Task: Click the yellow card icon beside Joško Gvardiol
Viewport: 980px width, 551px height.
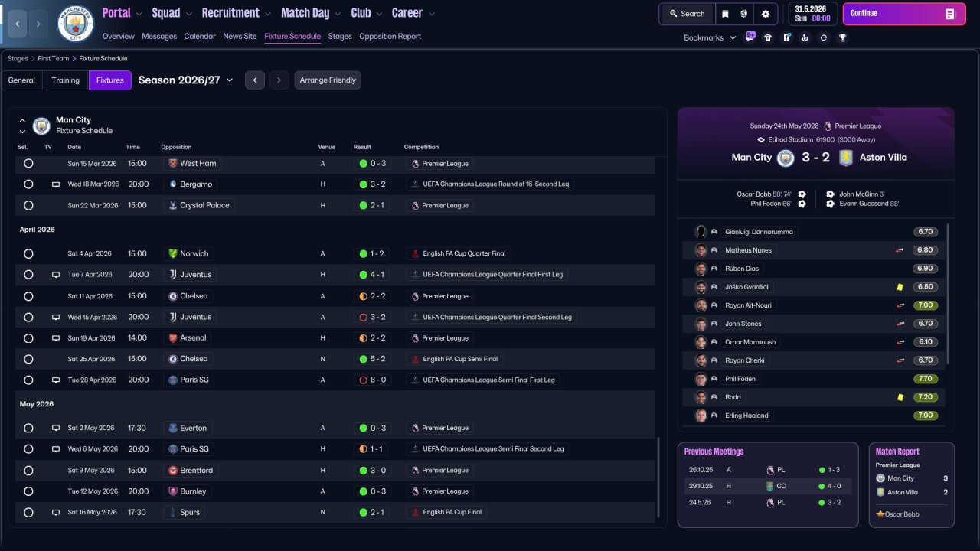Action: tap(900, 287)
